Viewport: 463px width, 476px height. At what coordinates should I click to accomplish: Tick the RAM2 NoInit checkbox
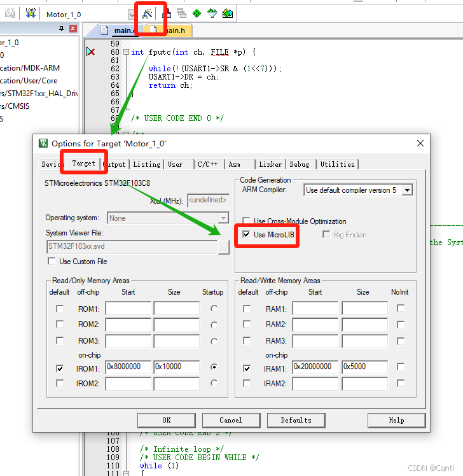401,325
